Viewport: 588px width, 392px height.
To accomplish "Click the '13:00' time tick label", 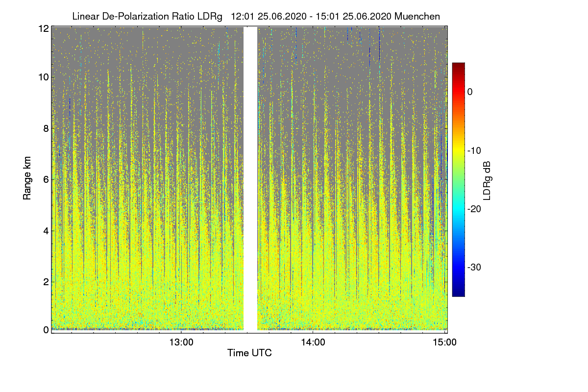I will coord(181,343).
